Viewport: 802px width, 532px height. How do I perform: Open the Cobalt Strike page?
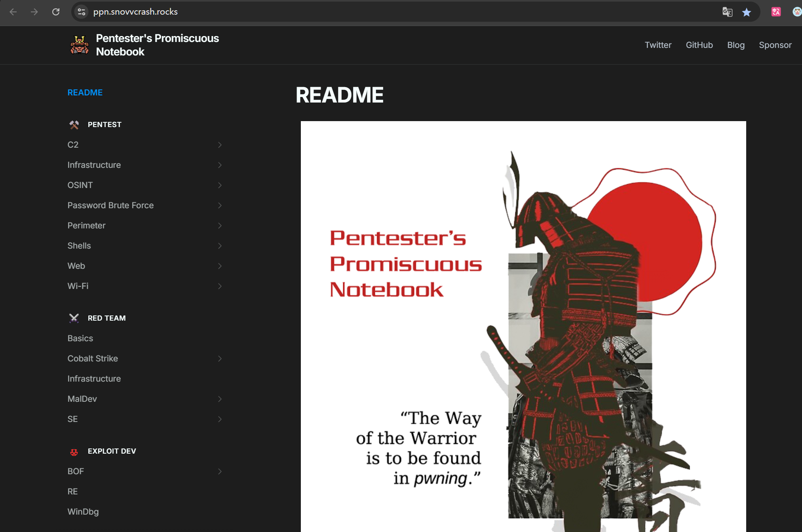(x=93, y=359)
